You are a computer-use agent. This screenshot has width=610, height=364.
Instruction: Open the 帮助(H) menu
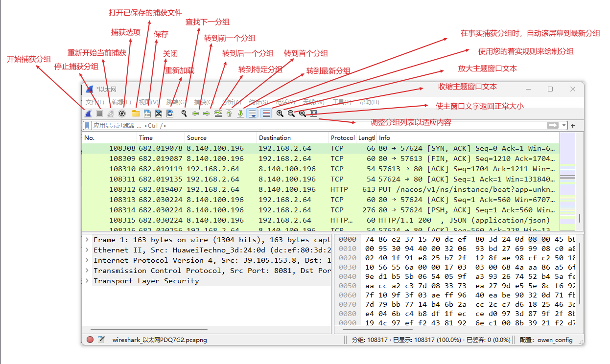click(x=369, y=102)
